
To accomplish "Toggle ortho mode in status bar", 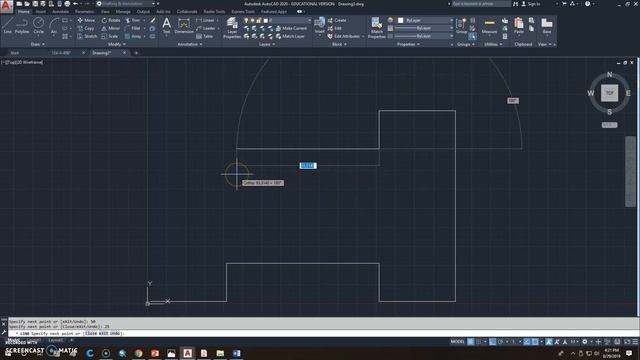I will click(493, 342).
